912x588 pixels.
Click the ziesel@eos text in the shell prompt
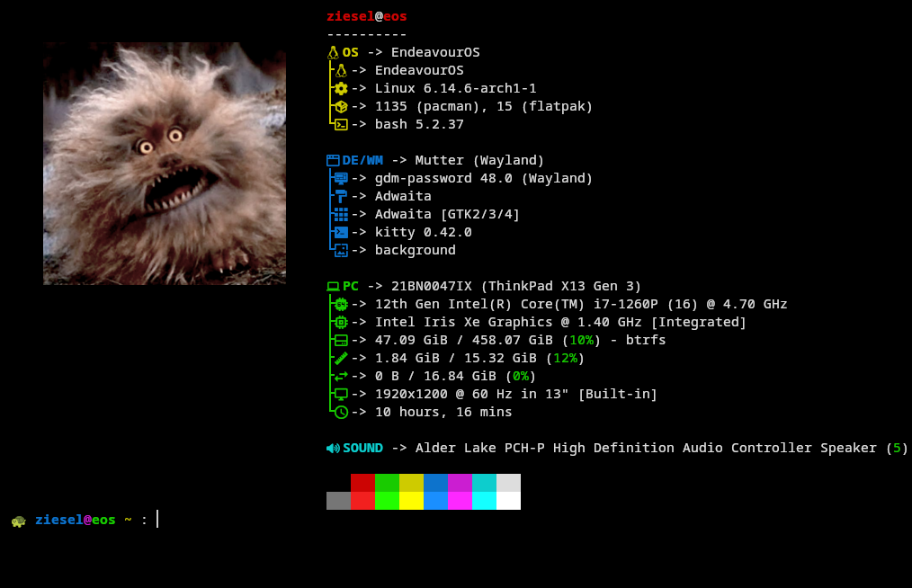75,520
